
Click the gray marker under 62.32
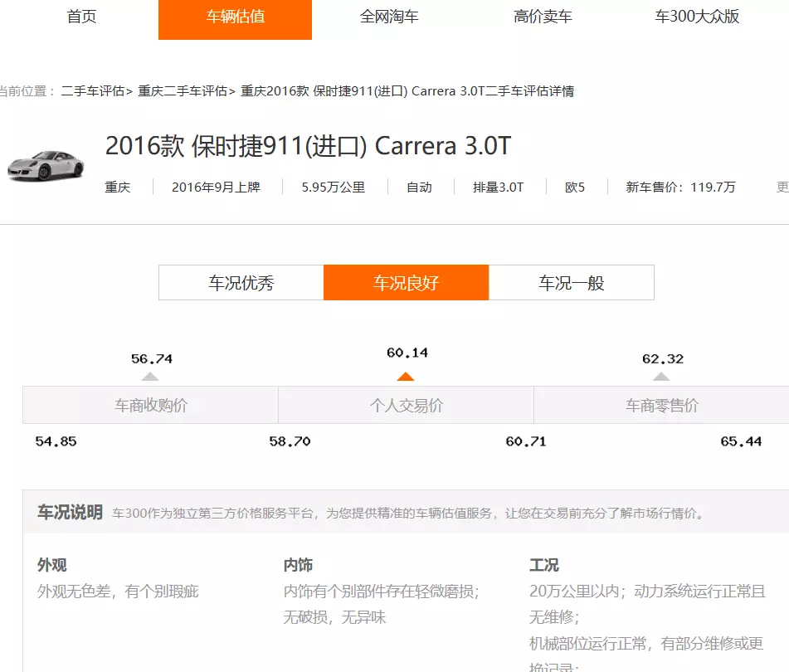point(661,377)
